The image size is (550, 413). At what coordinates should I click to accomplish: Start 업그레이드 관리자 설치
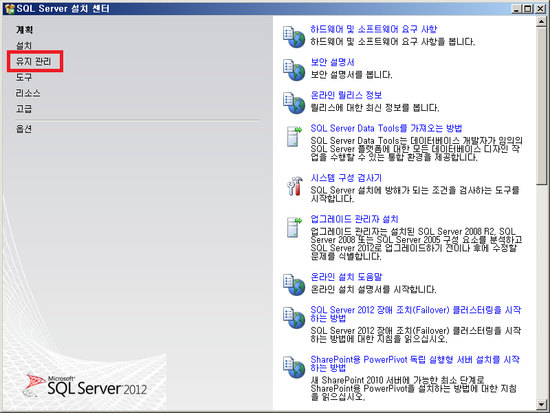[x=354, y=219]
